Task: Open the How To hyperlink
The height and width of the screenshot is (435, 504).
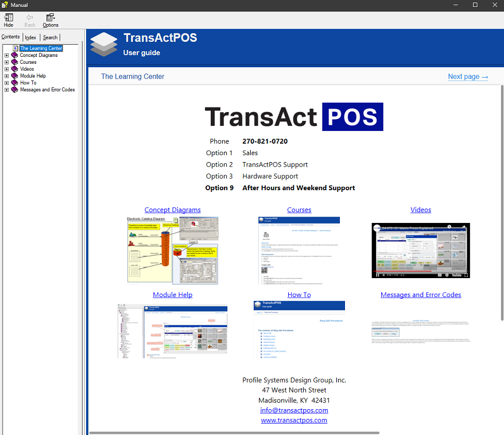Action: click(x=299, y=295)
